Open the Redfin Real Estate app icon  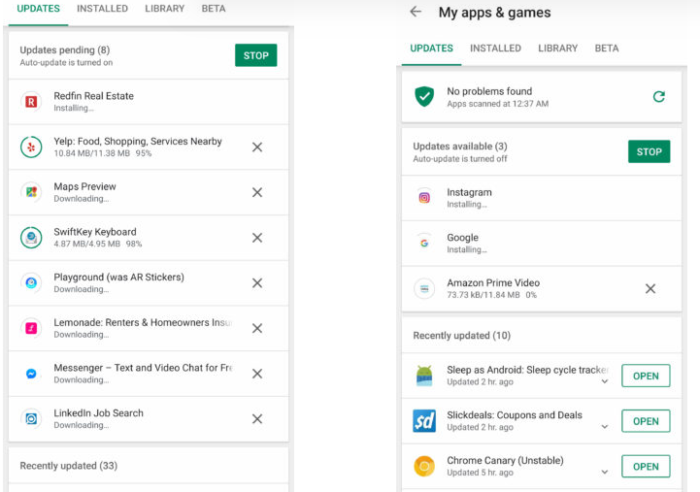click(31, 102)
